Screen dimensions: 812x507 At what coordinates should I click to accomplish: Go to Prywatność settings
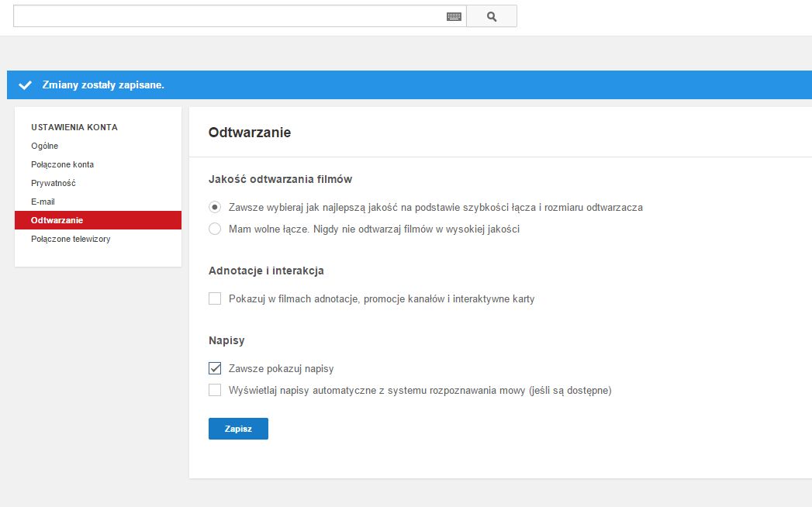pos(54,183)
